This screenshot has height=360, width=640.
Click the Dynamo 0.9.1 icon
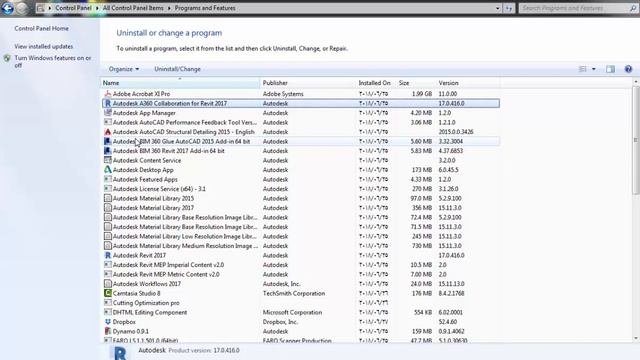click(108, 331)
